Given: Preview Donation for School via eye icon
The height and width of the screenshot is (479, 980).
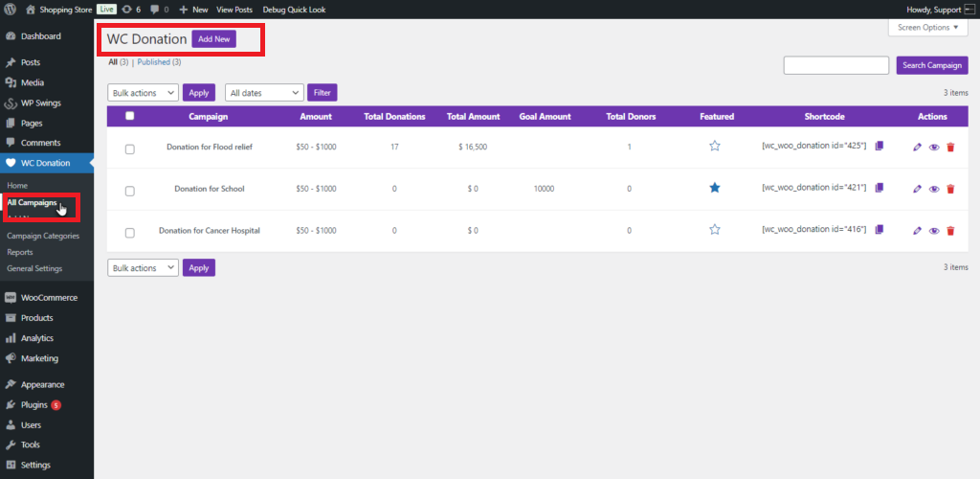Looking at the screenshot, I should pyautogui.click(x=934, y=189).
